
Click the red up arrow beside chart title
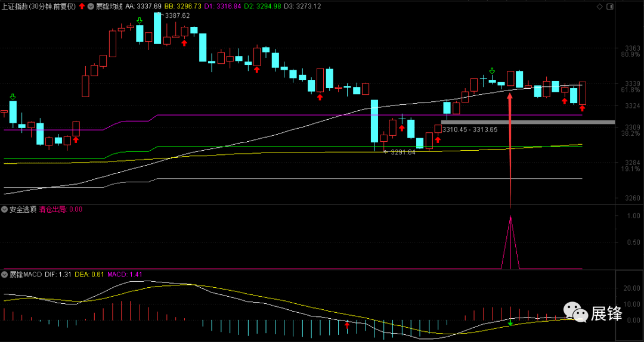point(82,6)
